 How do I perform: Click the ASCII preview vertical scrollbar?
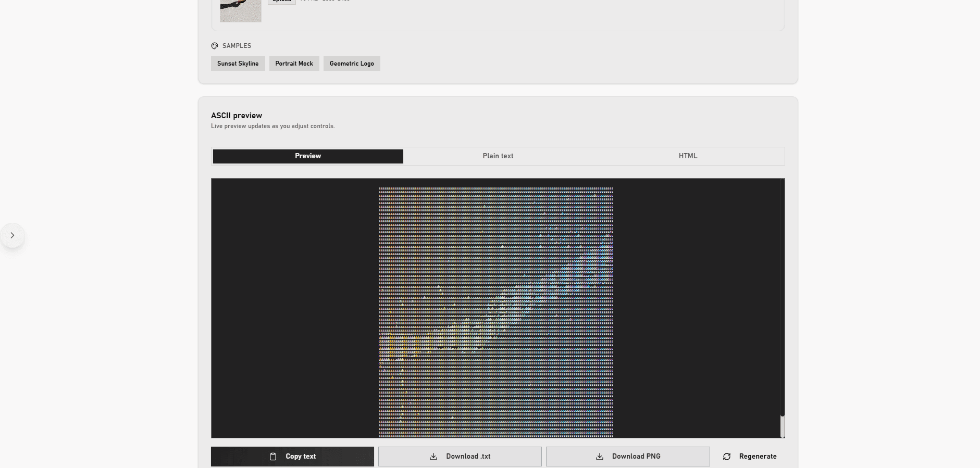click(782, 426)
